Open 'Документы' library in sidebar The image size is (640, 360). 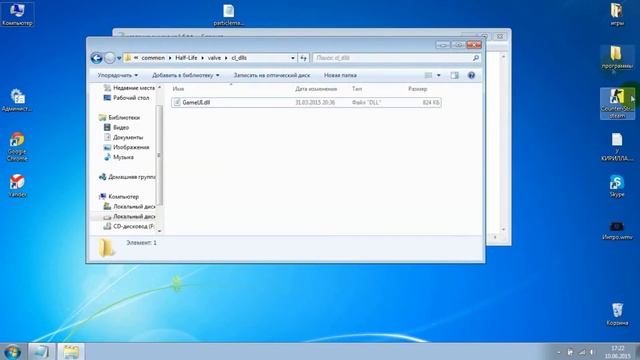coord(124,137)
